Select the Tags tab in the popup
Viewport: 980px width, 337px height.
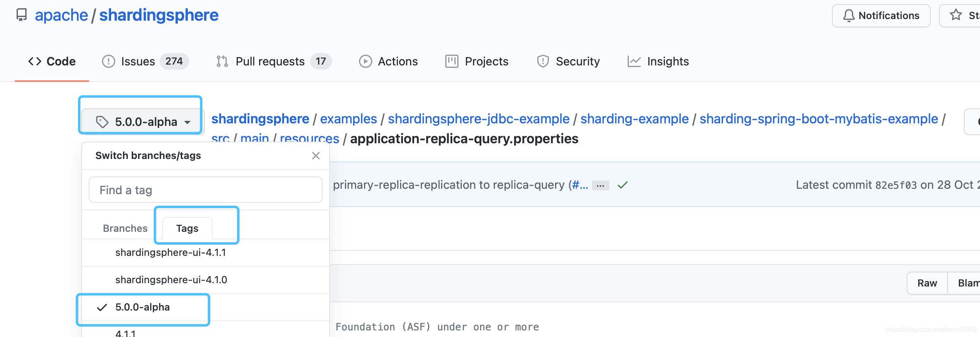[x=187, y=228]
